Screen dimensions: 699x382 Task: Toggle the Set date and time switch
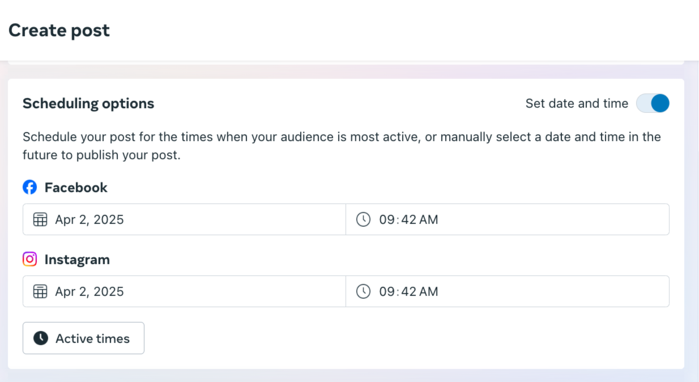653,103
